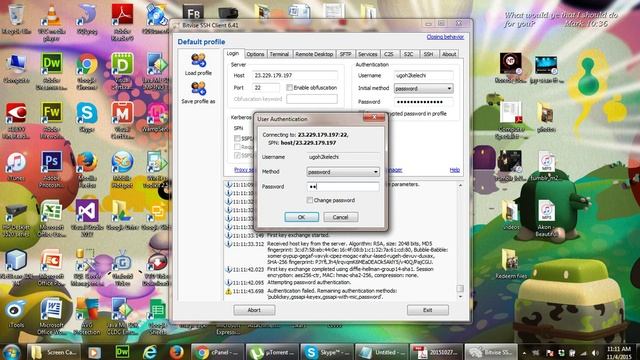This screenshot has width=640, height=360.
Task: Open the Recycle Bin desktop icon
Action: click(16, 18)
